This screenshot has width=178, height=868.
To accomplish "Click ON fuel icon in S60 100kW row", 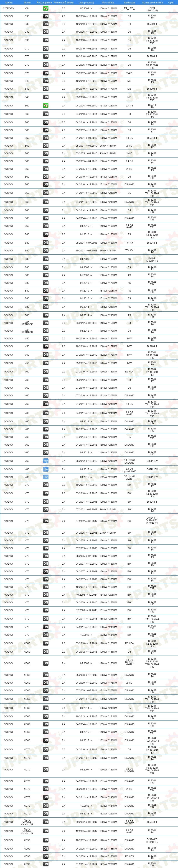I will [x=46, y=130].
